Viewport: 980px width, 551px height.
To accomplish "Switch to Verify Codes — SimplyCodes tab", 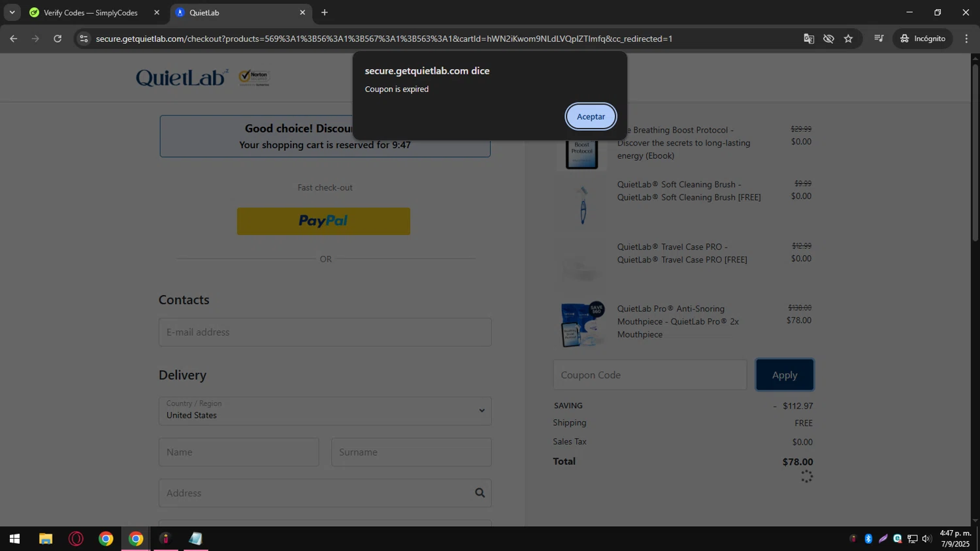I will 91,12.
